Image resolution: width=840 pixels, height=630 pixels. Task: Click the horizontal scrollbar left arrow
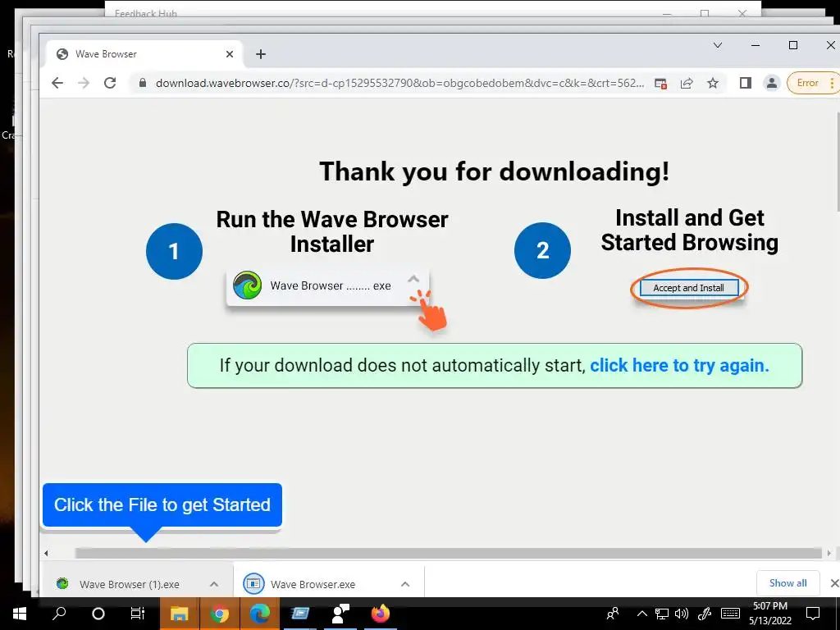46,553
